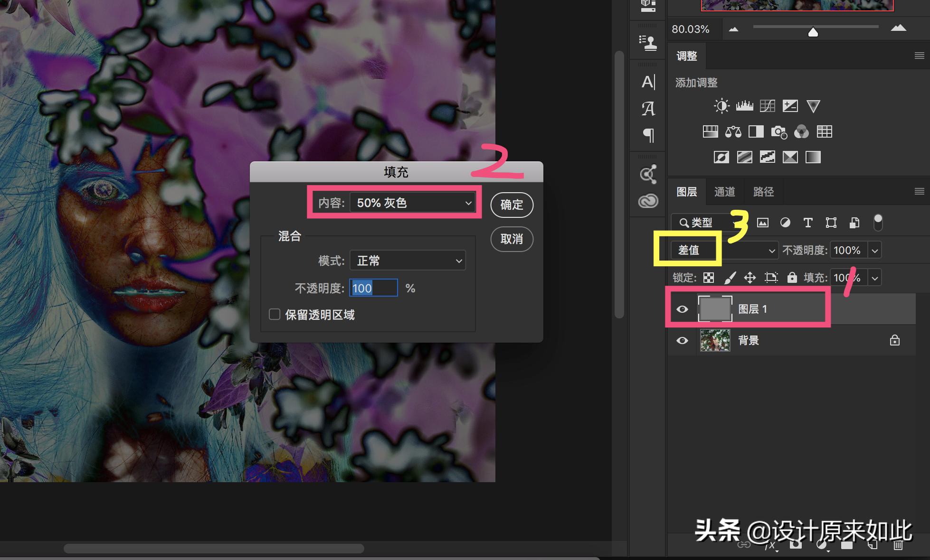Select the Exposure adjustment icon

(790, 105)
